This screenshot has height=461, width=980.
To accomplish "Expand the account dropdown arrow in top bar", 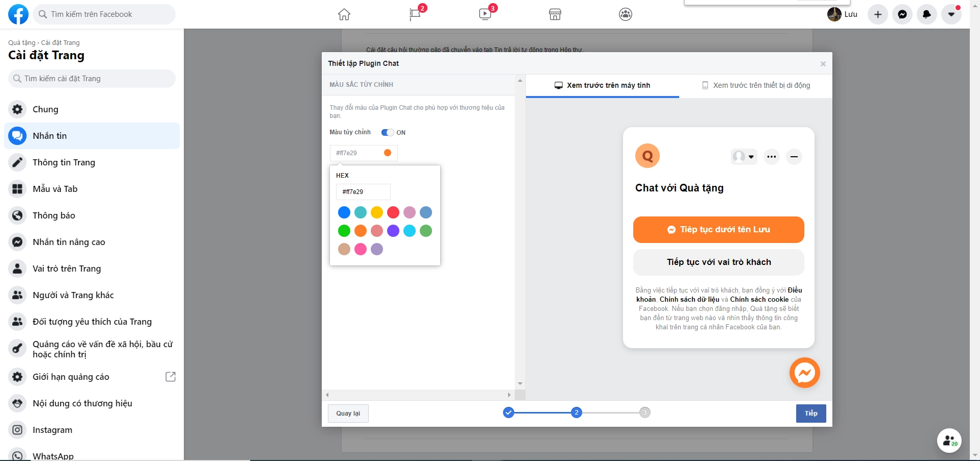I will point(951,14).
